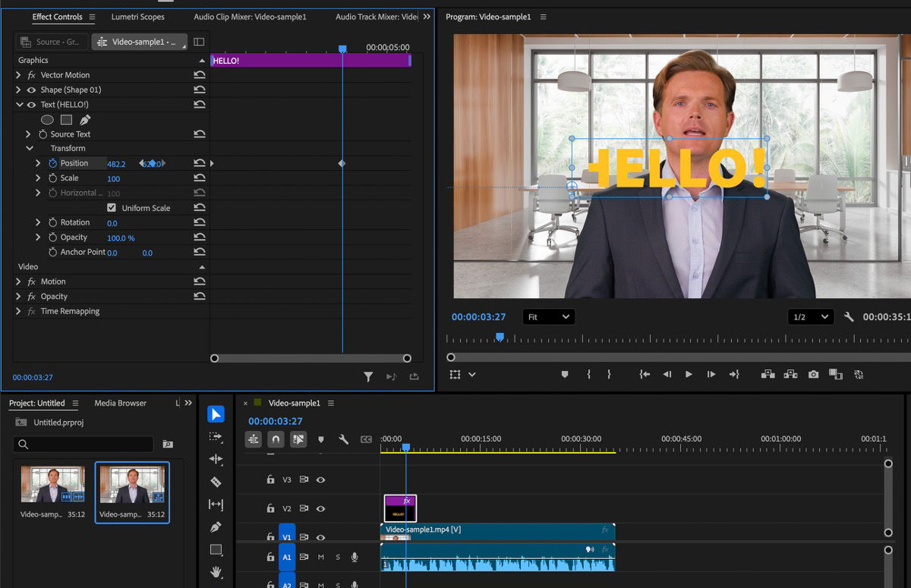Select the Ripple Edit tool
911x588 pixels.
coord(216,458)
